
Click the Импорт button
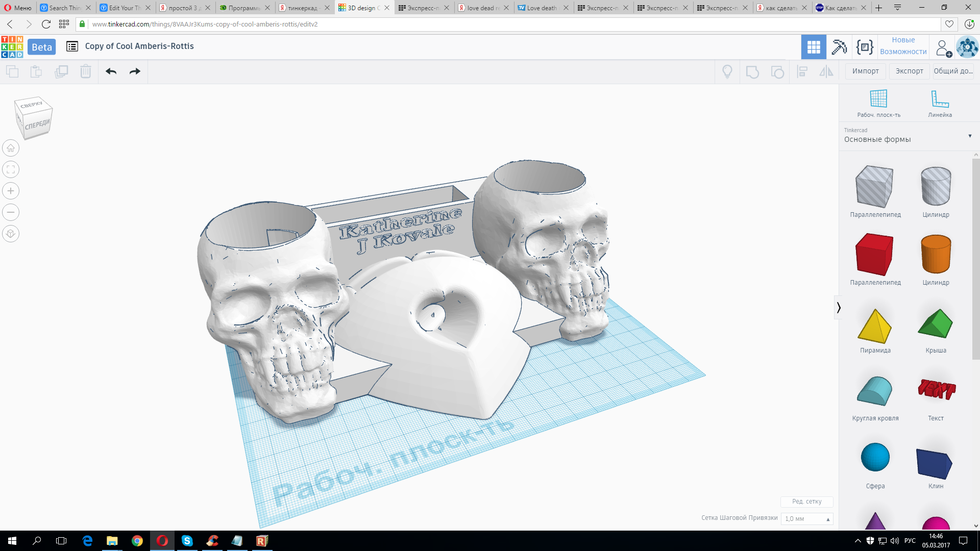pyautogui.click(x=865, y=71)
